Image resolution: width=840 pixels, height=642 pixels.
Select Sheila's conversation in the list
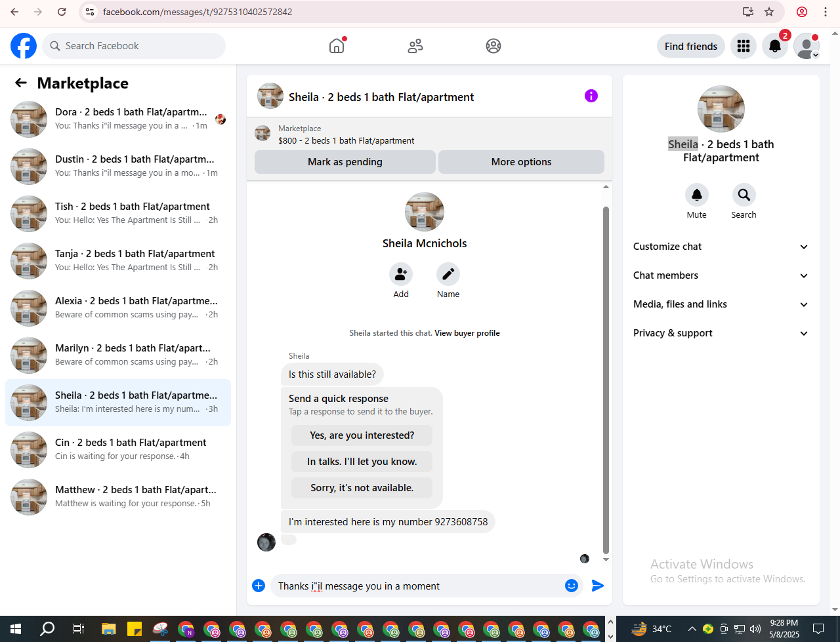pos(118,402)
